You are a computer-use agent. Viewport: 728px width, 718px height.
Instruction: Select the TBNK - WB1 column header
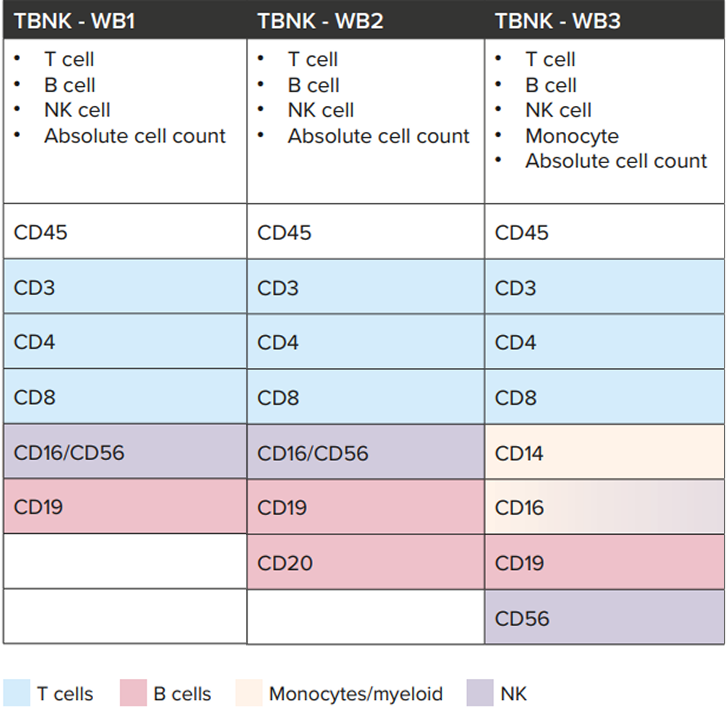(x=125, y=20)
